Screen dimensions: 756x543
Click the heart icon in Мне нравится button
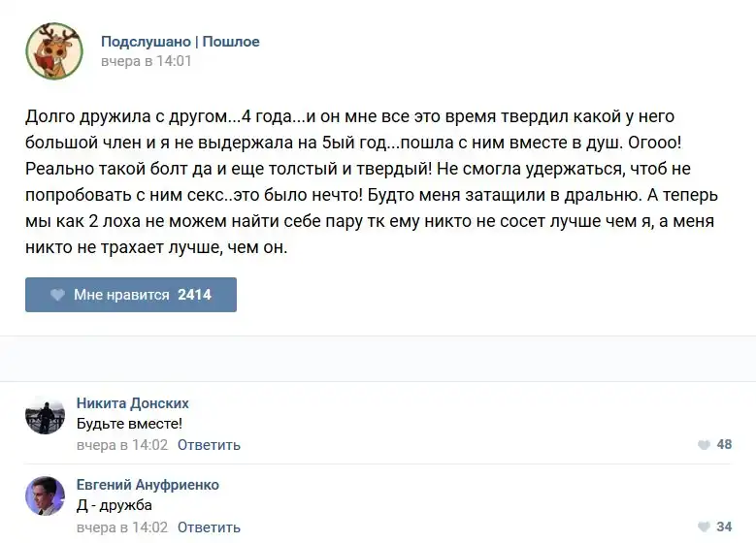coord(57,295)
